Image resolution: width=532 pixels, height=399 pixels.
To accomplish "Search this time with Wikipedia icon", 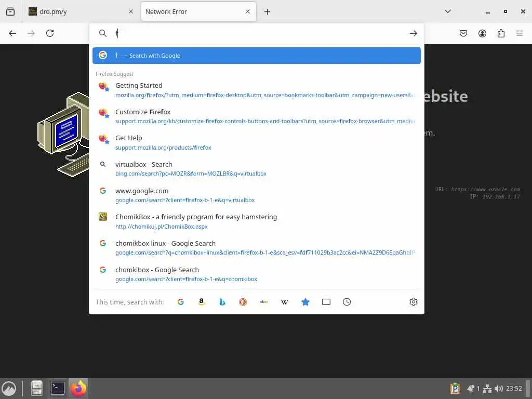I will [285, 302].
